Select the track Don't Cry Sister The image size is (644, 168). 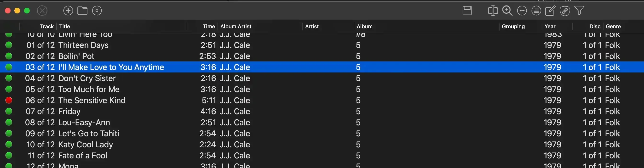pyautogui.click(x=87, y=78)
